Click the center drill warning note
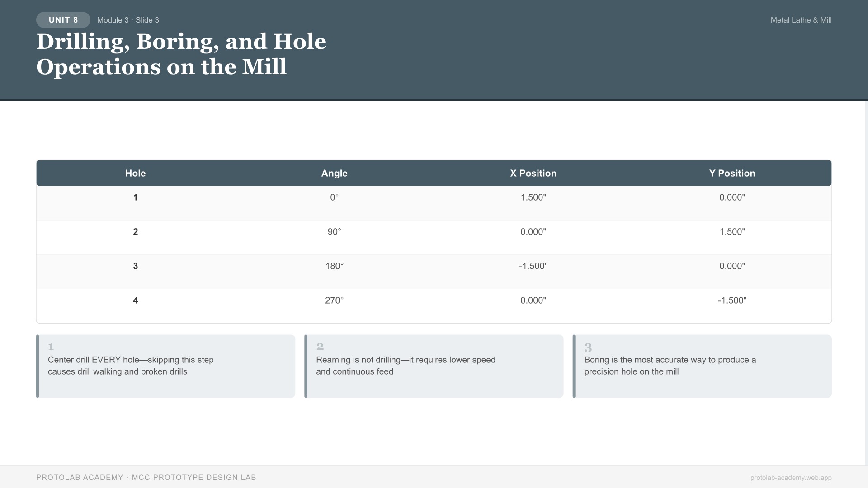868x488 pixels. (x=131, y=366)
